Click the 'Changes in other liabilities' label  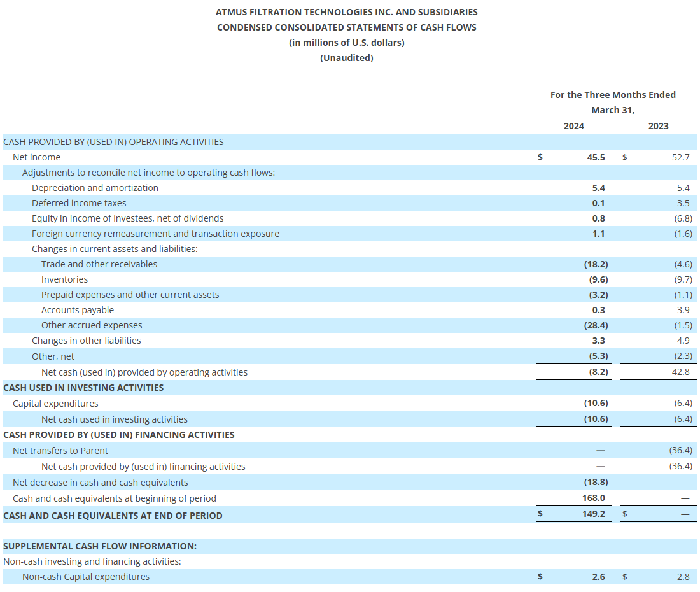pos(86,341)
